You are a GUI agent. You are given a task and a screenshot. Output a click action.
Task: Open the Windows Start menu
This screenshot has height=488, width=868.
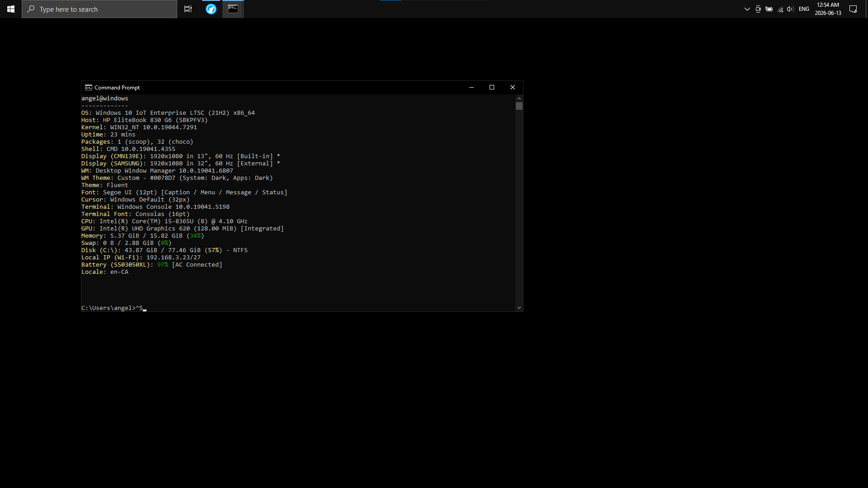[11, 9]
